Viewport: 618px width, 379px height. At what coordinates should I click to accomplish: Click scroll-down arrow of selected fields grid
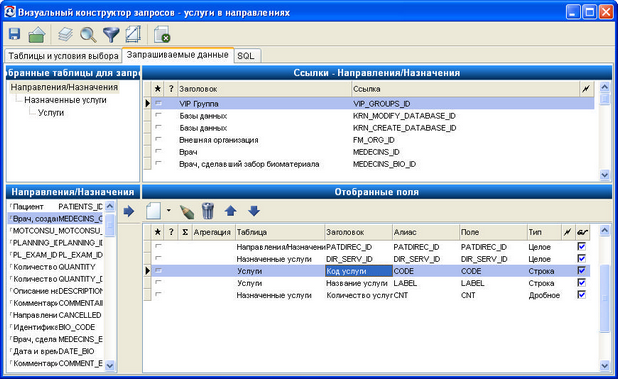[605, 366]
